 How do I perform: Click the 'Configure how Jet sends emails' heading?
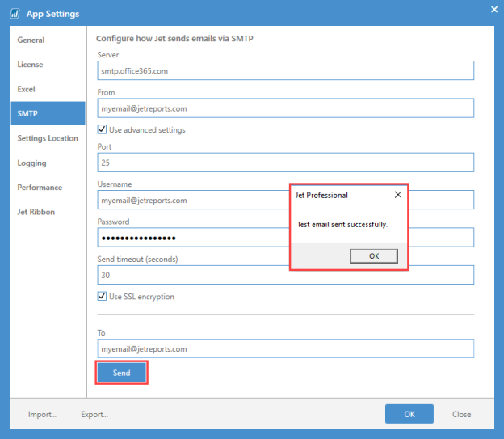tap(174, 38)
